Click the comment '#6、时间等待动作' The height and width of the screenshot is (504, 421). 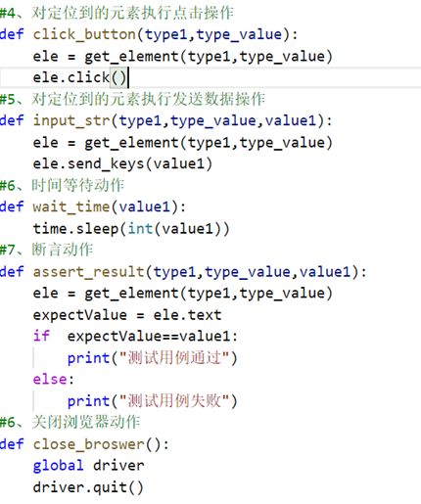(62, 185)
